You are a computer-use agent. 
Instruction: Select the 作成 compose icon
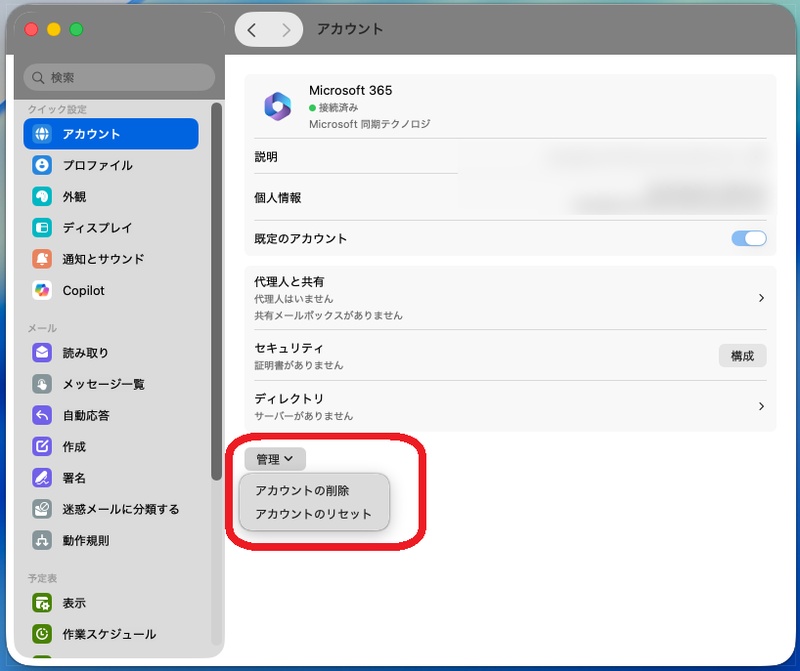[42, 446]
